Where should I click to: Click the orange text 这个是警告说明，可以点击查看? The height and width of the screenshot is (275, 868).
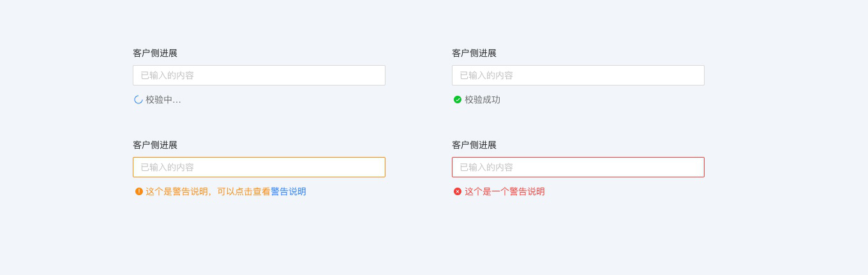208,191
